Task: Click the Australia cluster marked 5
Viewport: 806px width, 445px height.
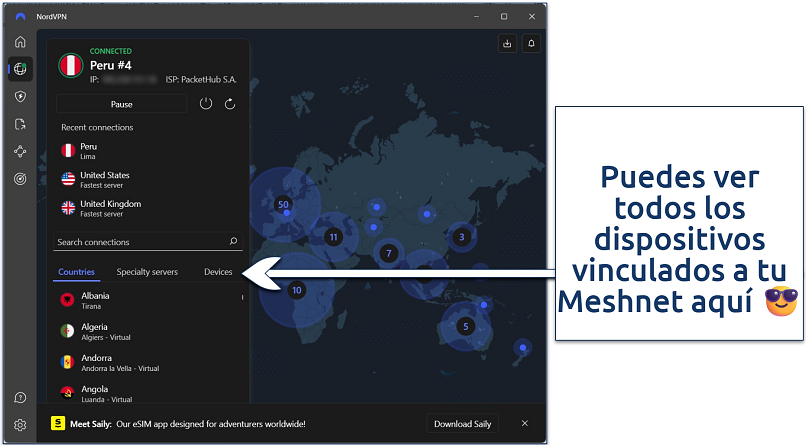Action: [x=466, y=326]
